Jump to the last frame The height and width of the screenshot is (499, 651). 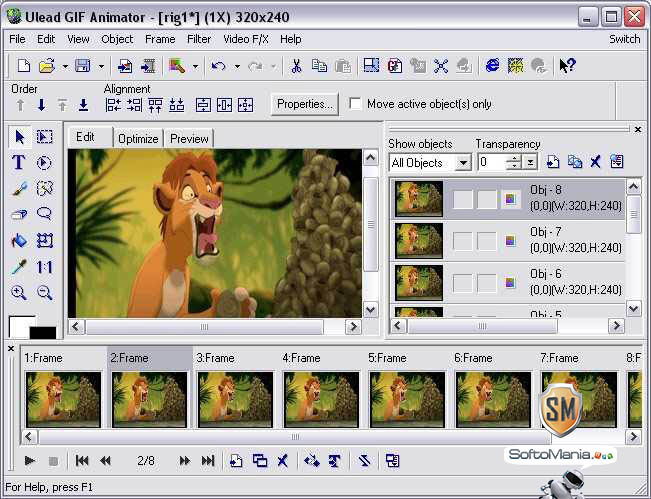208,460
